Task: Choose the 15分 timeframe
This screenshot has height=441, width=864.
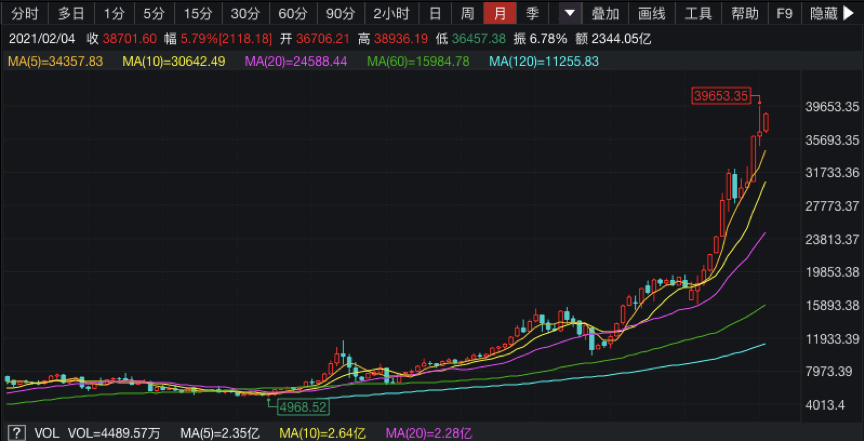Action: (x=198, y=13)
